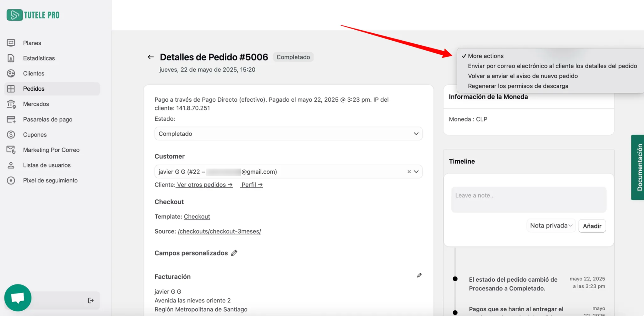
Task: Click the timestamp mayo 22, 2025 a las 3:23 pm
Action: pos(587,283)
